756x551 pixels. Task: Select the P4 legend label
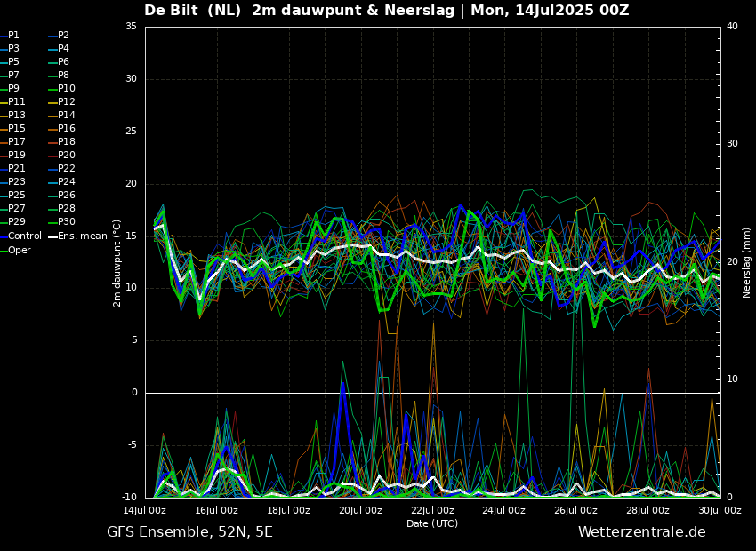pyautogui.click(x=60, y=48)
